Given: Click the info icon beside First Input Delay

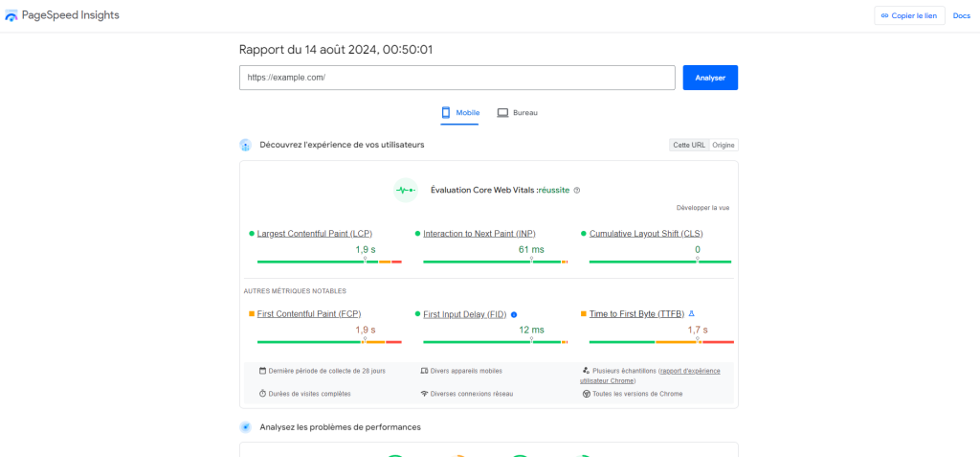Looking at the screenshot, I should point(514,314).
